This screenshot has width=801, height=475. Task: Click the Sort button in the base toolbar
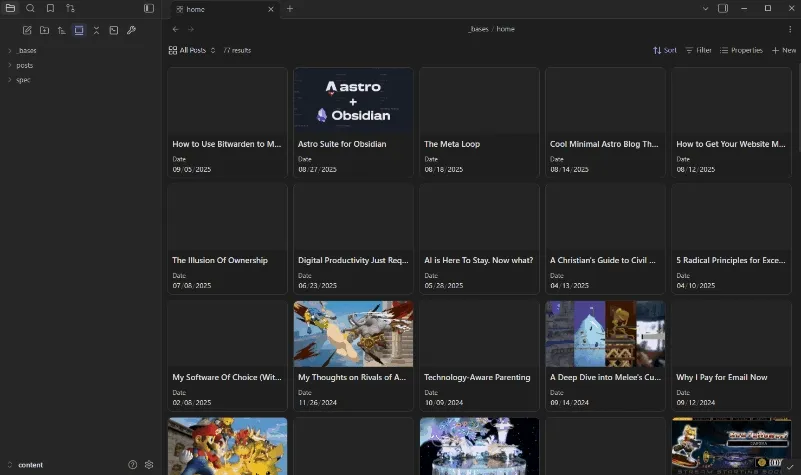664,50
